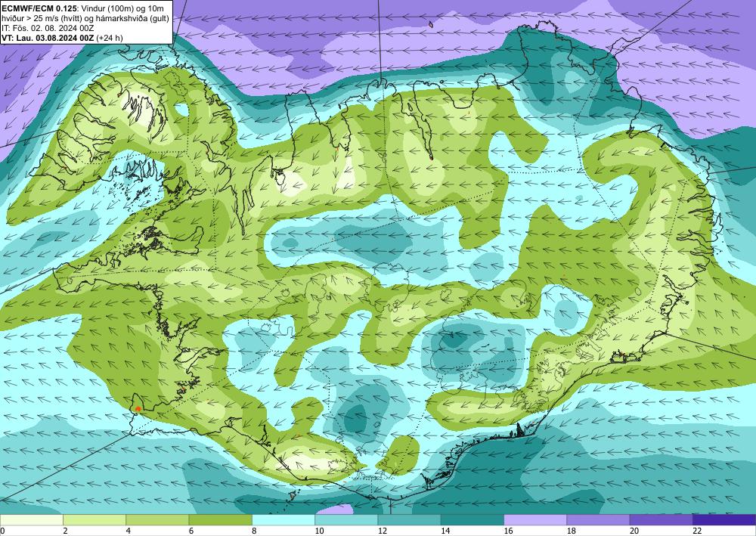Click the 'VT: Lau. 03.08.2024 00Z' valid time line
The image size is (756, 536).
[48, 38]
